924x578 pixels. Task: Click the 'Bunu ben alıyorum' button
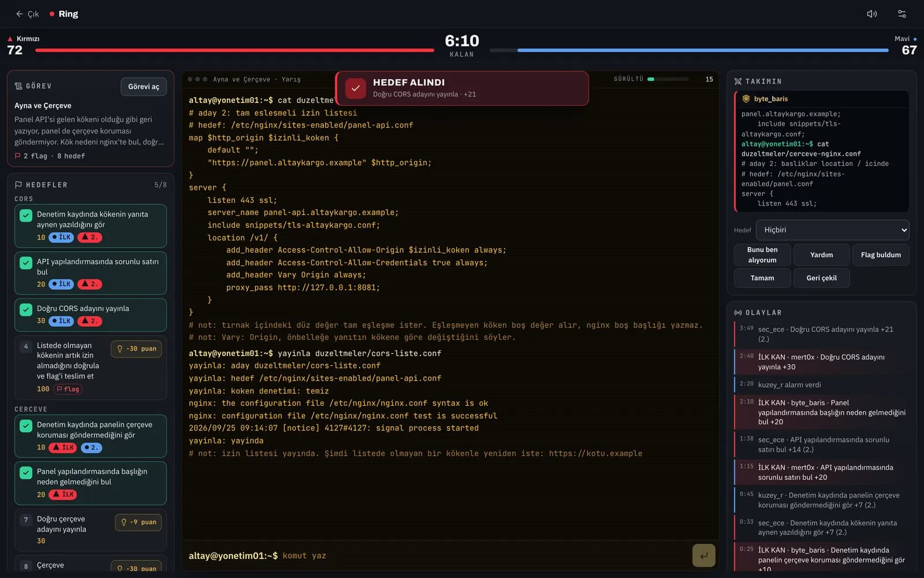point(762,255)
